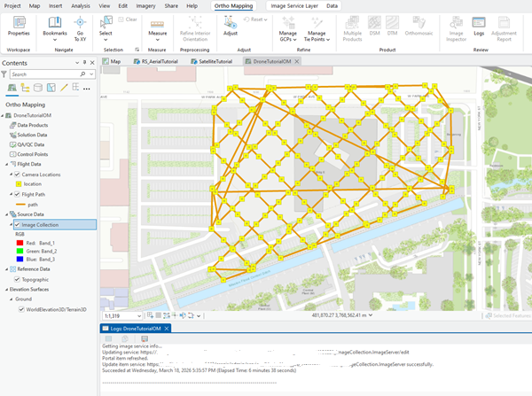Click the DSM product icon
This screenshot has width=532, height=396.
[x=374, y=23]
